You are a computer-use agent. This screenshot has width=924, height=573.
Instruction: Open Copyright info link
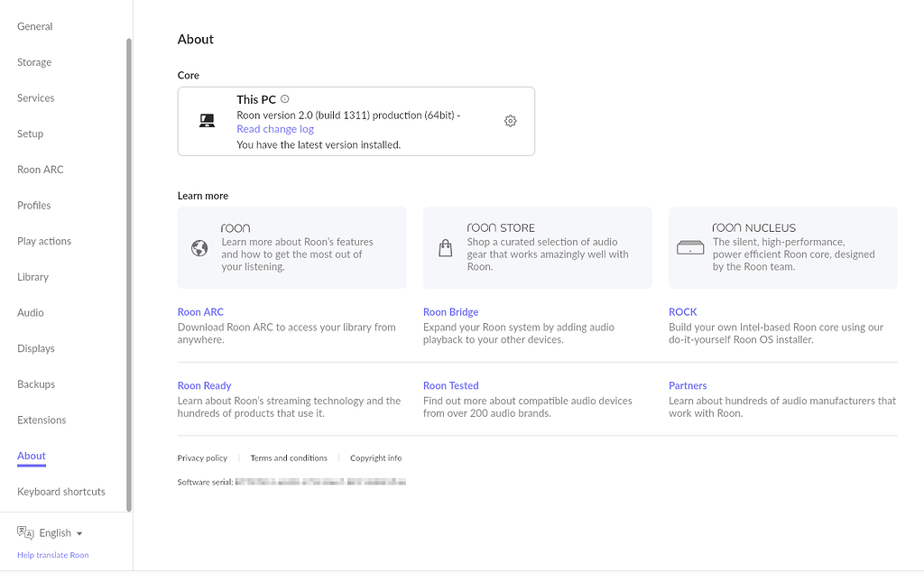click(x=376, y=458)
